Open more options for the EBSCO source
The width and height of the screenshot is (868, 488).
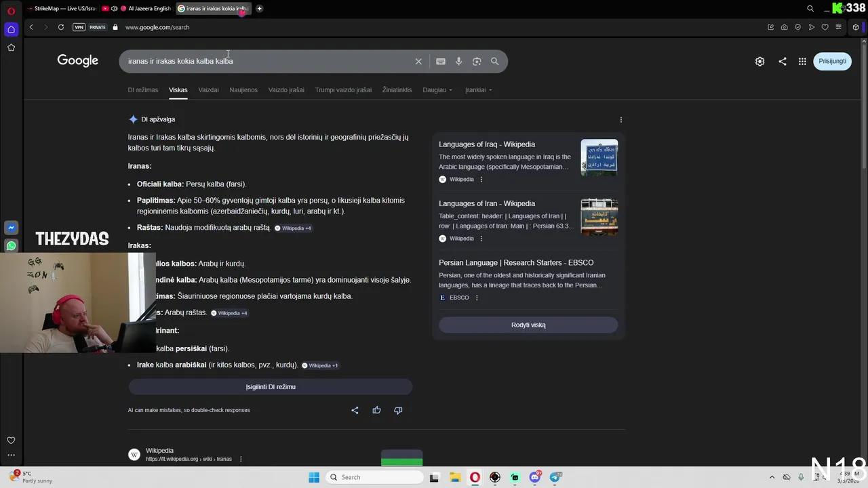point(477,298)
